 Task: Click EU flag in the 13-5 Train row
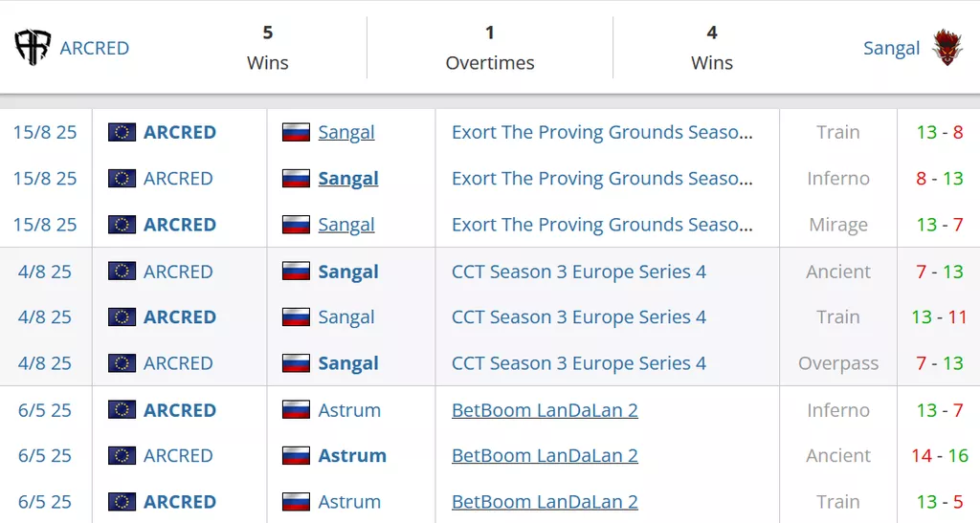[x=122, y=502]
